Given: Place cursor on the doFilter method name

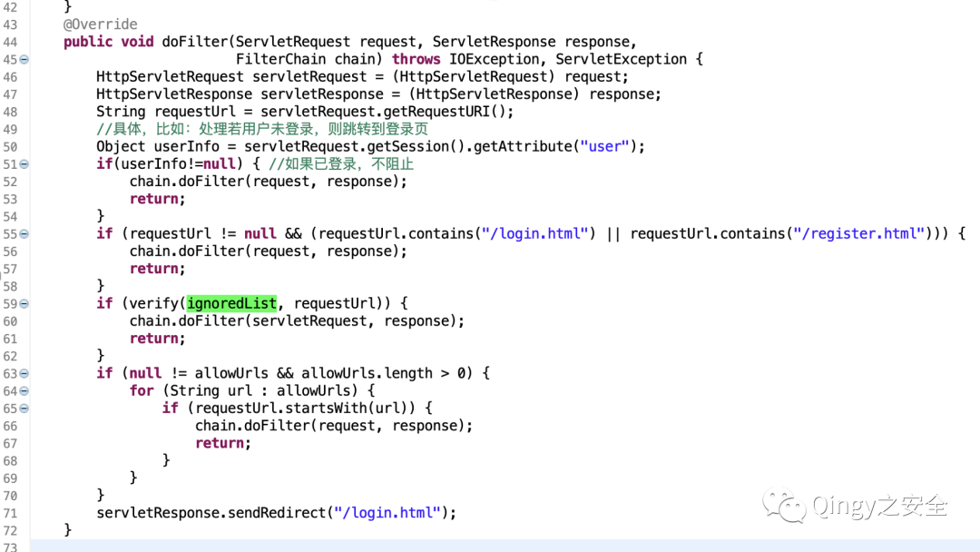Looking at the screenshot, I should (194, 42).
